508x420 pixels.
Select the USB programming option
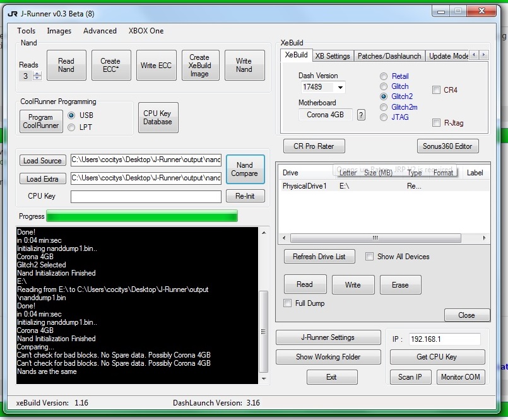pyautogui.click(x=71, y=115)
